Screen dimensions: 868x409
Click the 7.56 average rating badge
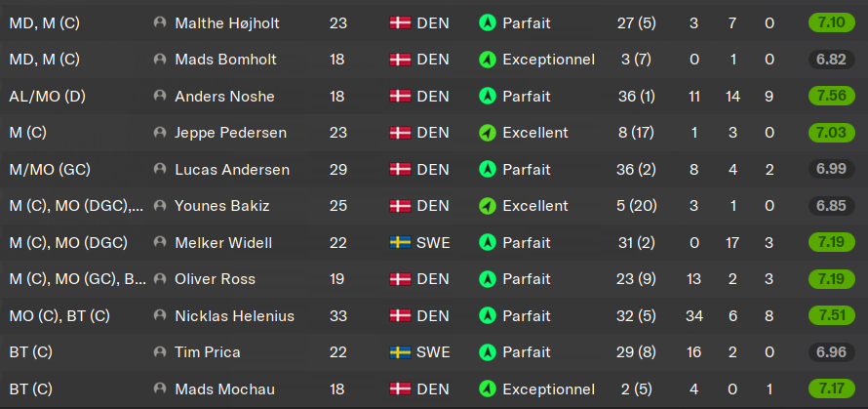click(832, 96)
